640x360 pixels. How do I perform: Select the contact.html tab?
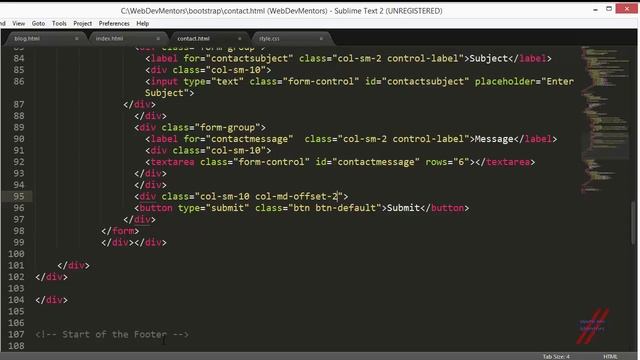193,38
